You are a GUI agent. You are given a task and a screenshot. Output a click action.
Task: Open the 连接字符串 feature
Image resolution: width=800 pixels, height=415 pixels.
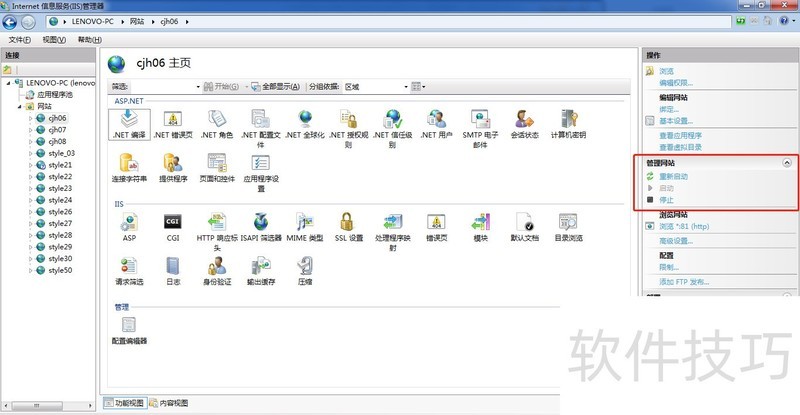coord(129,168)
